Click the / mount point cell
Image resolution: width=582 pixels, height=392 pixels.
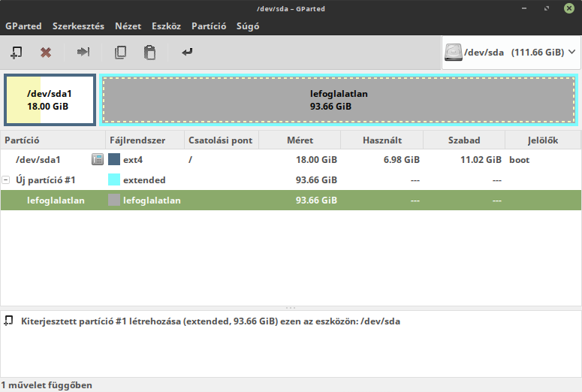coord(191,160)
